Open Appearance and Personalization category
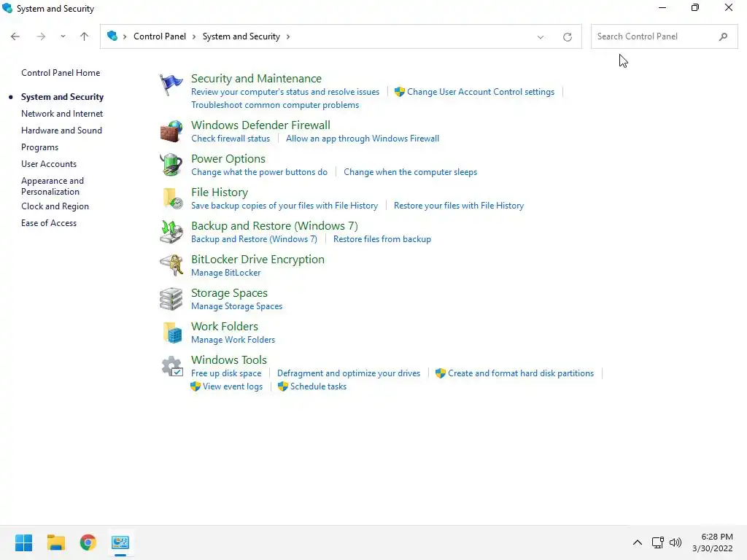The height and width of the screenshot is (560, 747). click(53, 186)
